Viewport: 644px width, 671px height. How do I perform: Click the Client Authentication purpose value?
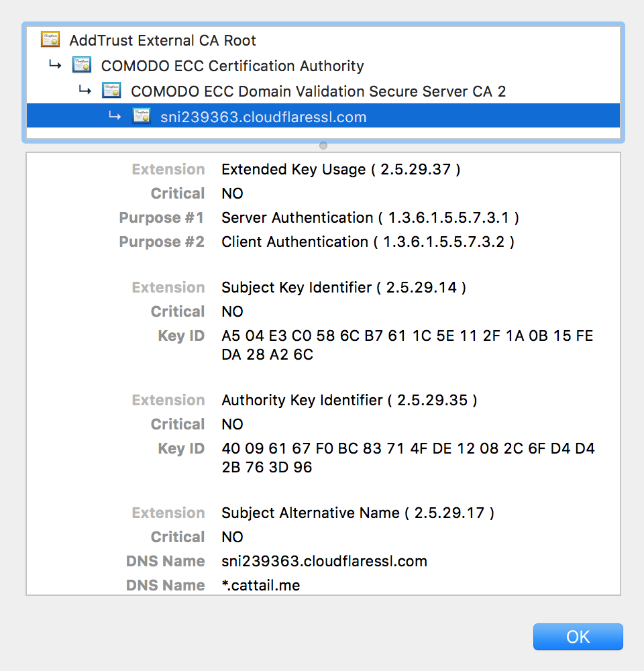(368, 242)
